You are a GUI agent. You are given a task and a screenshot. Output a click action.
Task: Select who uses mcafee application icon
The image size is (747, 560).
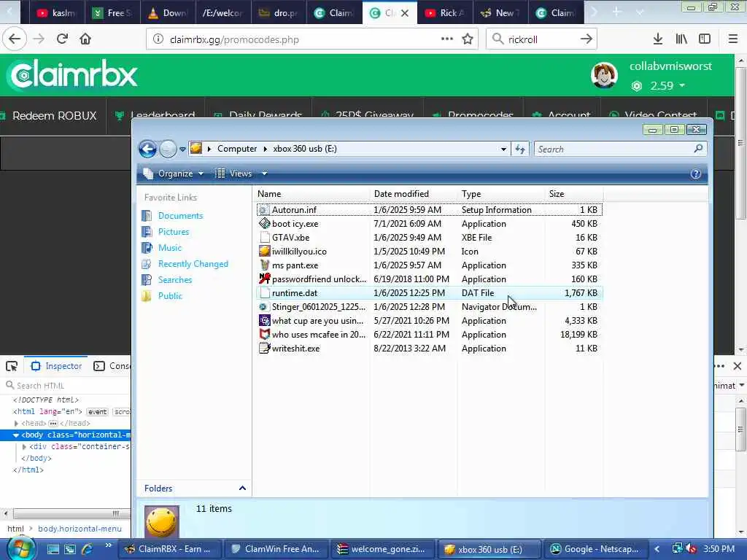coord(264,334)
